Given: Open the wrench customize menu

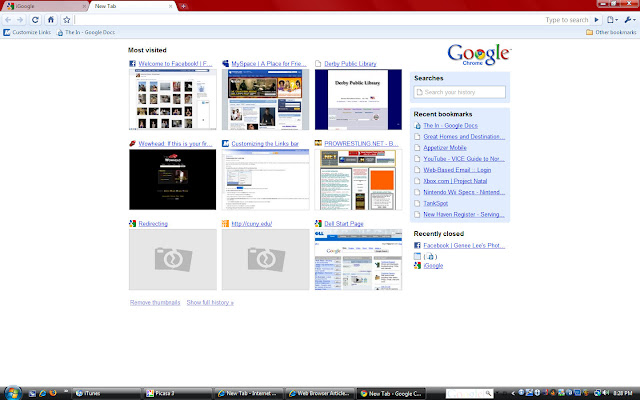Looking at the screenshot, I should (x=630, y=20).
